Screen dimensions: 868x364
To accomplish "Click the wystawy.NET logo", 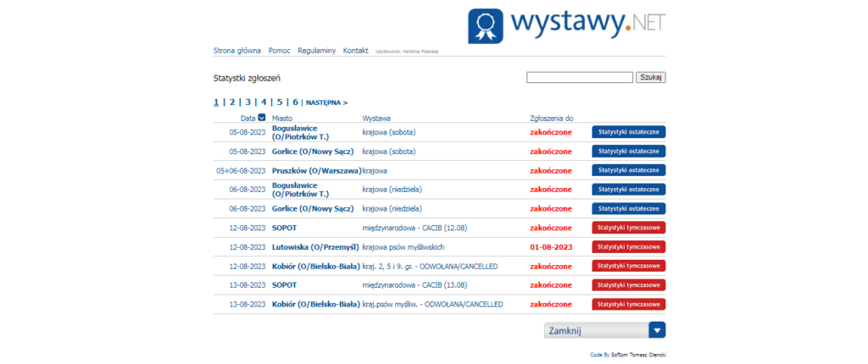I will 565,25.
